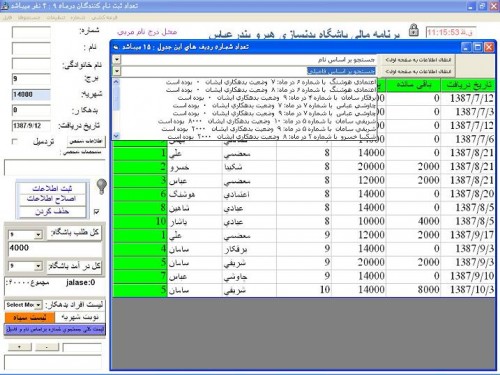This screenshot has height=375, width=500.
Task: Click the name cell خسرو in the table
Action: (195, 166)
